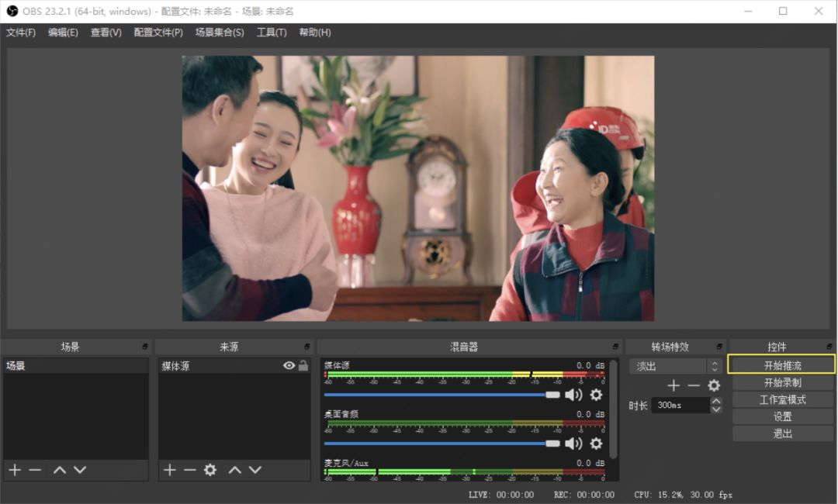Viewport: 838px width, 504px height.
Task: Remove the selected scene with the minus icon
Action: 35,470
